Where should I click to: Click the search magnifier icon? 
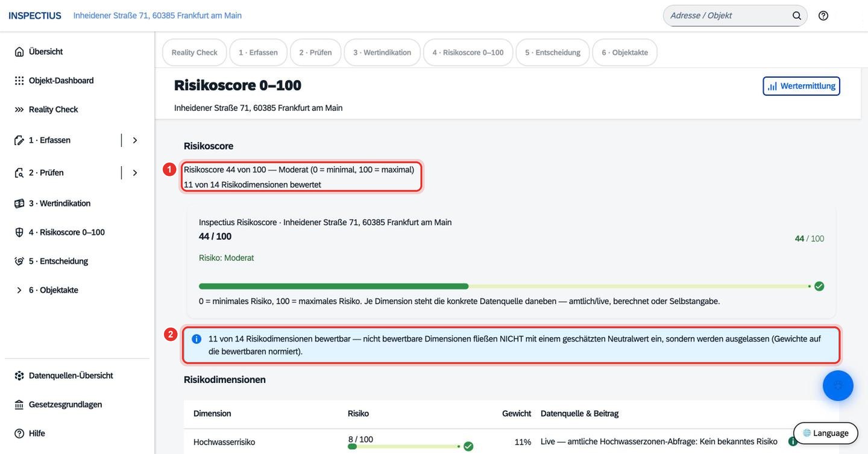pyautogui.click(x=797, y=16)
